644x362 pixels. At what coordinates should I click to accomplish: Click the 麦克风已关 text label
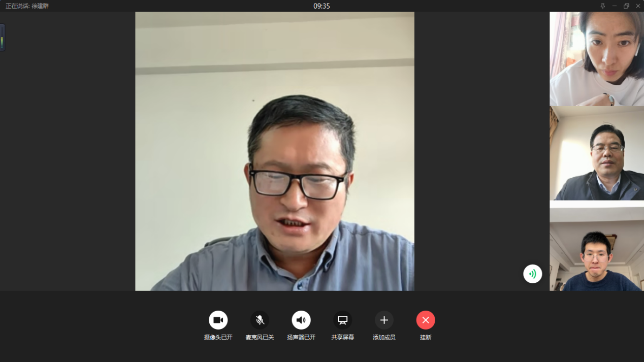pyautogui.click(x=260, y=337)
